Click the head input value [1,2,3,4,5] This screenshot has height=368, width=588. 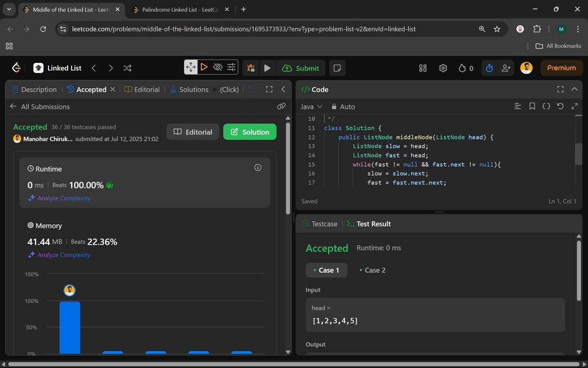(x=335, y=321)
